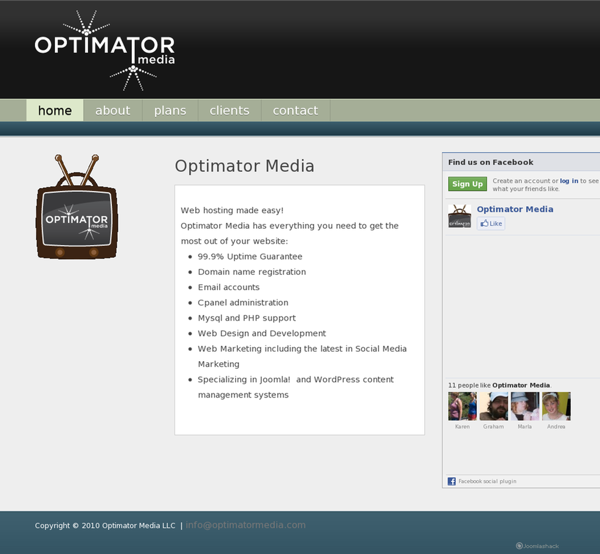Click the Facebook logo icon in the plugin footer
The height and width of the screenshot is (554, 600).
(x=452, y=481)
